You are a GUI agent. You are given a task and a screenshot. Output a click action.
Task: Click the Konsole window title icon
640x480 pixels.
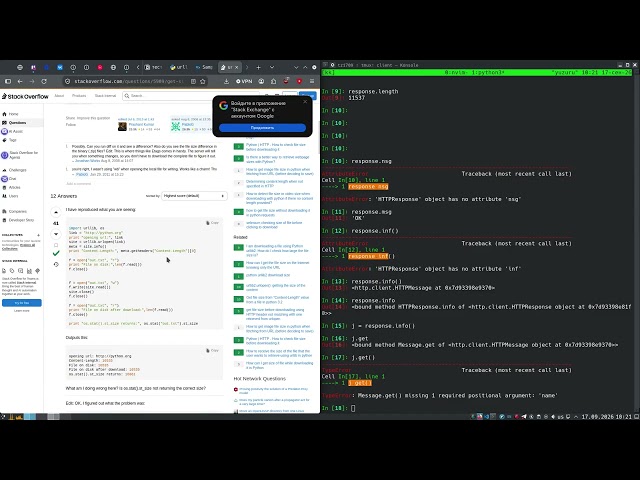332,65
